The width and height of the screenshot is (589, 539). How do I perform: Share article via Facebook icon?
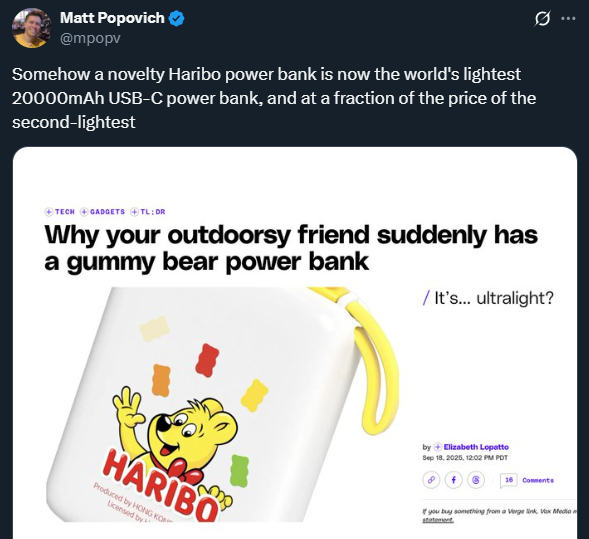point(453,480)
